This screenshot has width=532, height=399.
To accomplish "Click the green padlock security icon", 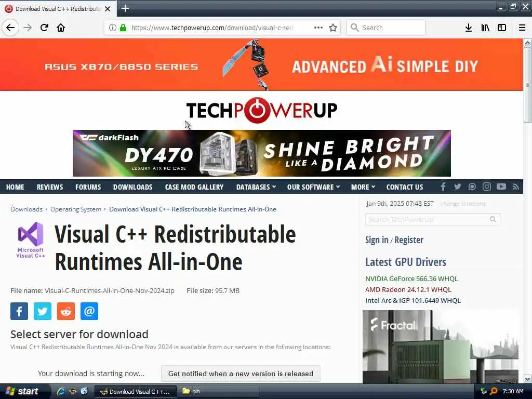I will click(x=123, y=28).
